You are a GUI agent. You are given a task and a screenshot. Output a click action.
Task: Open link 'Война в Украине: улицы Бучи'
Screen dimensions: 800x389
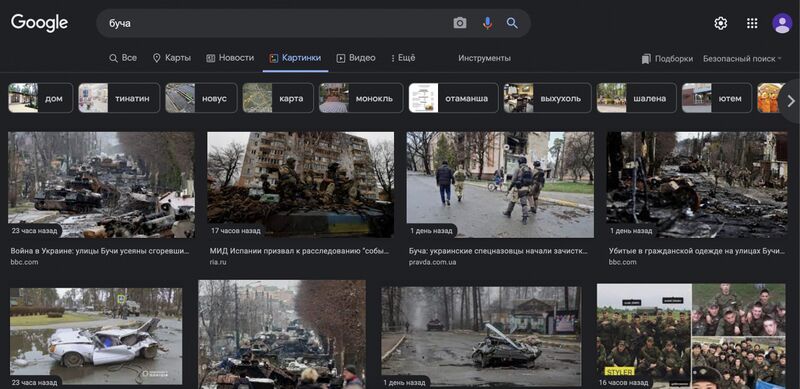(100, 251)
